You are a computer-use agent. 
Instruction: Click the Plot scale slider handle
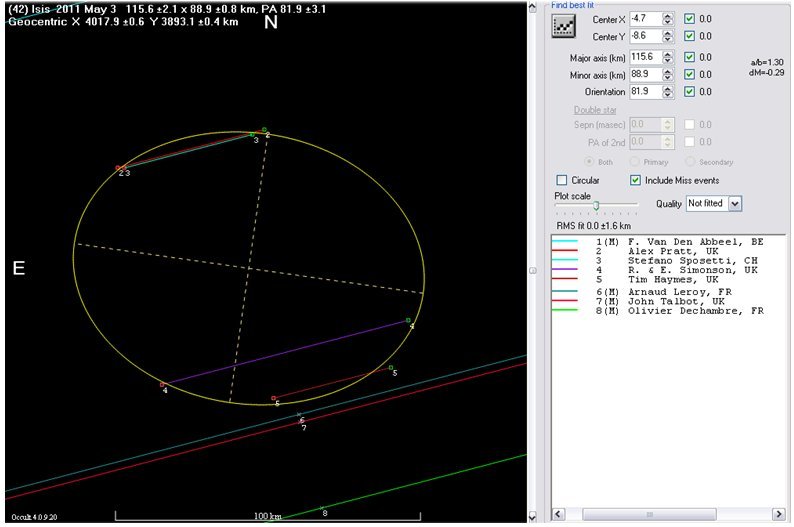point(596,205)
